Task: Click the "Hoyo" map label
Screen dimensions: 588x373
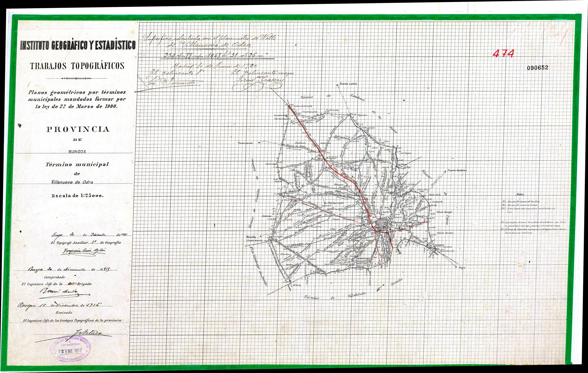Action: point(462,267)
